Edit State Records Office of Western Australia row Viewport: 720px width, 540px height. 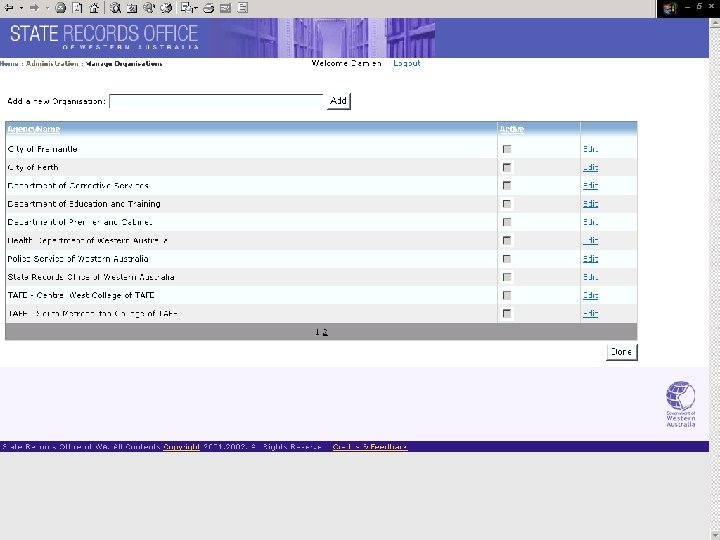tap(591, 277)
